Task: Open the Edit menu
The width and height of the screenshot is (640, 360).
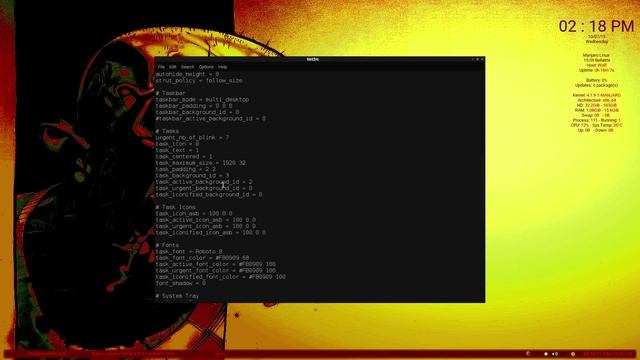Action: tap(173, 67)
